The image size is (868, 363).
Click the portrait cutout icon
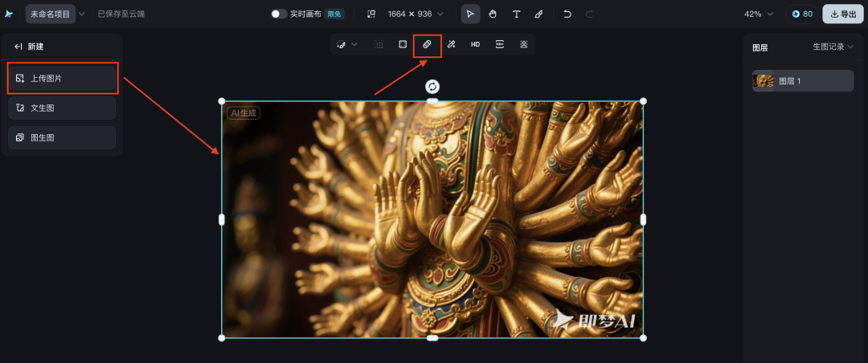click(524, 44)
